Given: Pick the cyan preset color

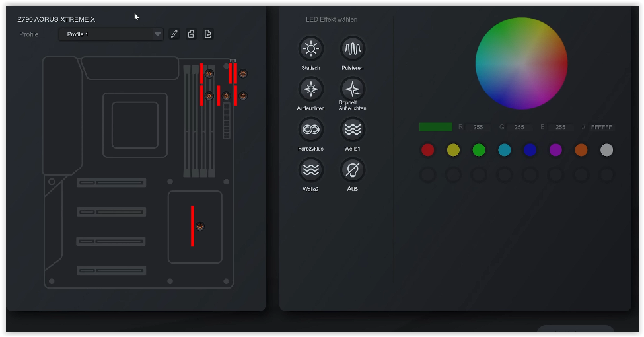Looking at the screenshot, I should click(505, 150).
